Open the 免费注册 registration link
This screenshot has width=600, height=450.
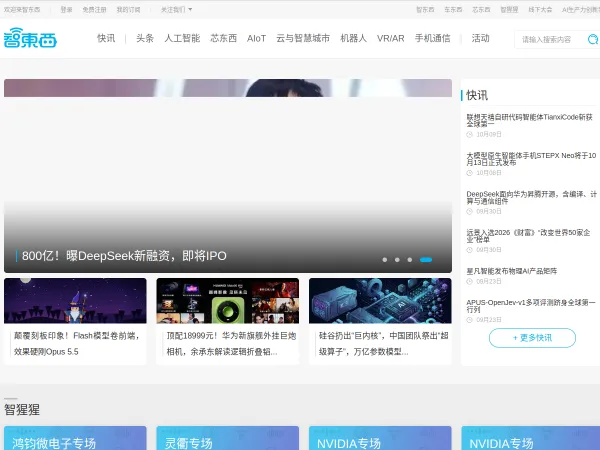pos(94,10)
